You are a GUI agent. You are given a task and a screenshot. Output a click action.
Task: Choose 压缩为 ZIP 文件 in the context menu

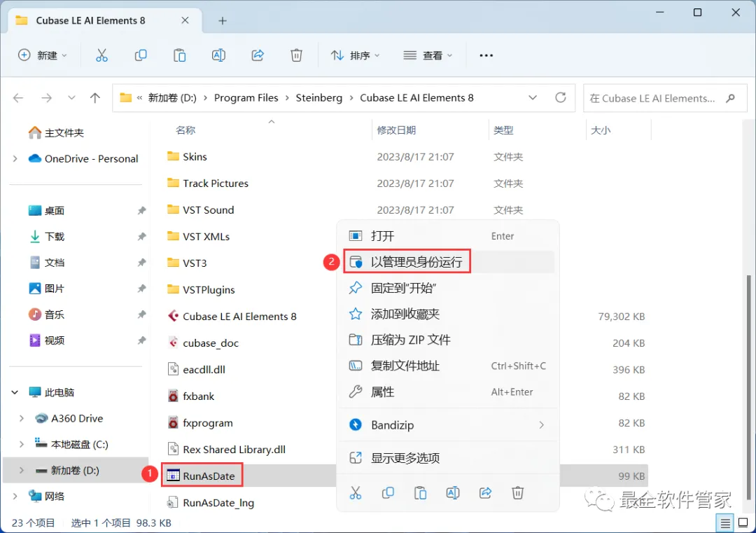448,340
